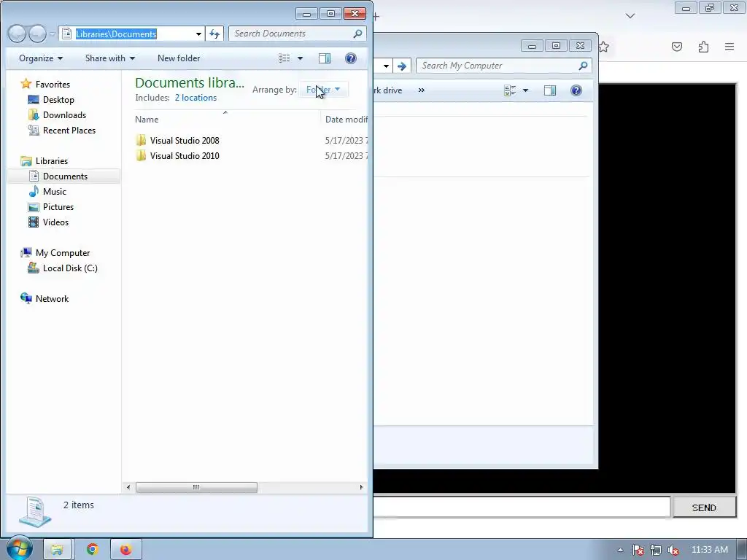747x560 pixels.
Task: Click the Firefox bookmark star icon
Action: pyautogui.click(x=603, y=47)
